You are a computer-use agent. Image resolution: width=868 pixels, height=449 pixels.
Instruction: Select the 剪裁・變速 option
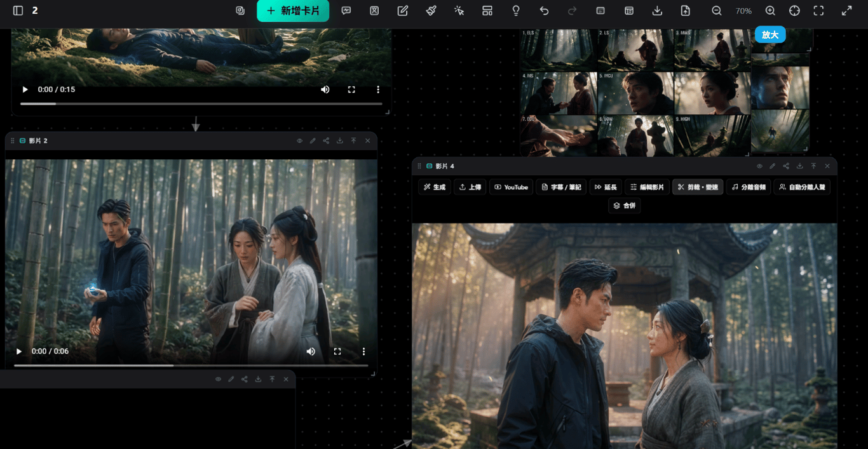698,187
